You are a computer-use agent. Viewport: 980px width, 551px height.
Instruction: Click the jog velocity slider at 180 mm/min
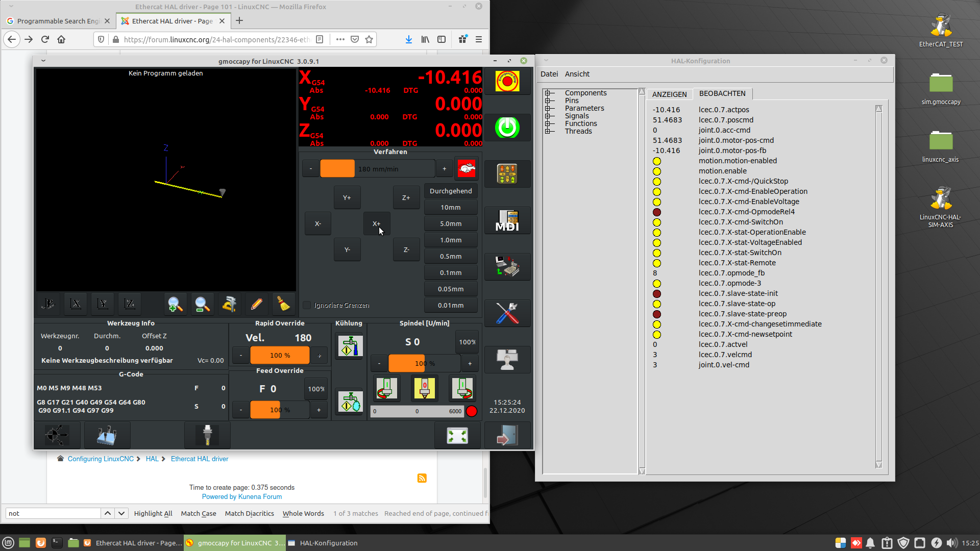pyautogui.click(x=378, y=169)
